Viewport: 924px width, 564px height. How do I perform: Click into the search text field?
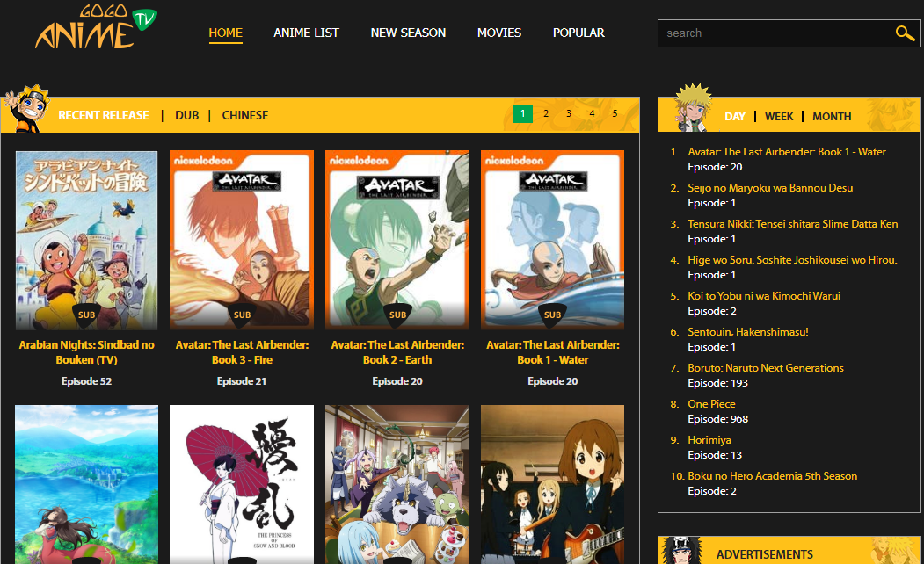click(x=774, y=33)
